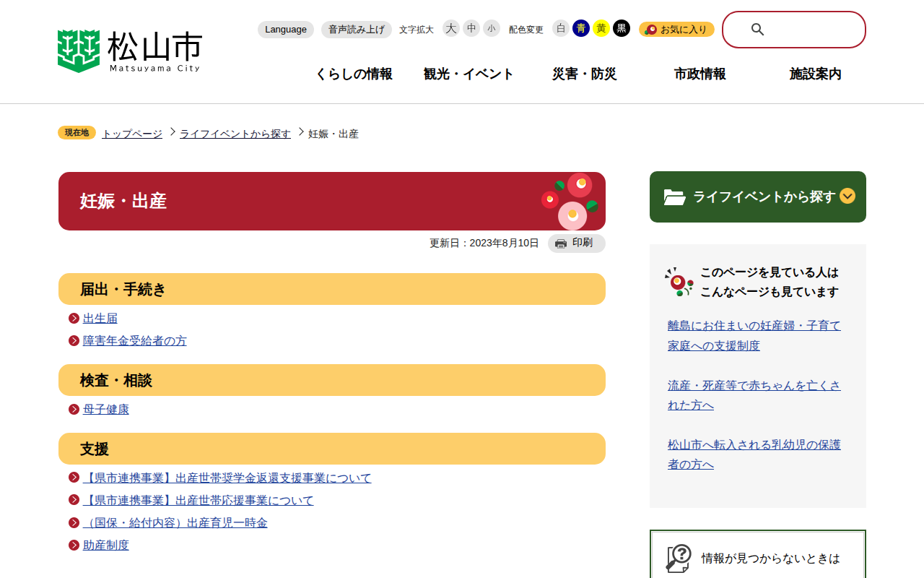Select blue color scheme (青)
The height and width of the screenshot is (578, 924).
pyautogui.click(x=581, y=28)
